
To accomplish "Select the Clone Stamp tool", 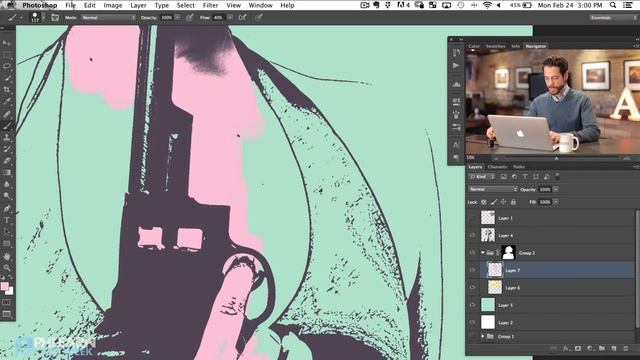I will [x=7, y=138].
